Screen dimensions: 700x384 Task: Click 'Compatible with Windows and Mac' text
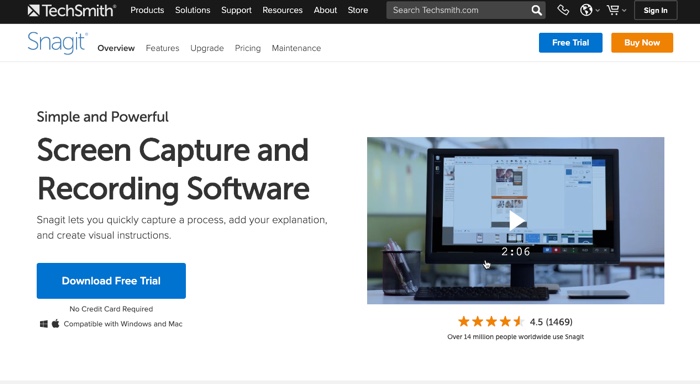click(x=123, y=324)
